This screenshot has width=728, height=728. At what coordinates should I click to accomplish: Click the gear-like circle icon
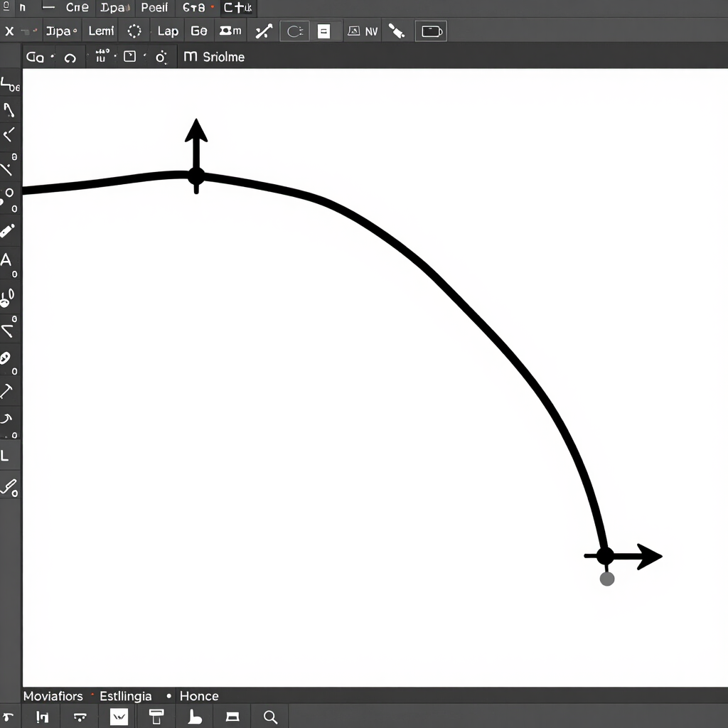click(161, 57)
